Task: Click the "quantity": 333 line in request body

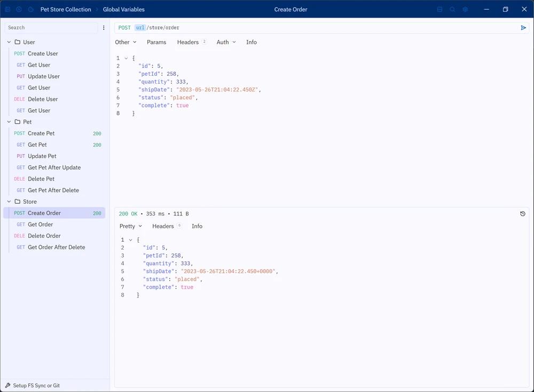Action: 163,82
